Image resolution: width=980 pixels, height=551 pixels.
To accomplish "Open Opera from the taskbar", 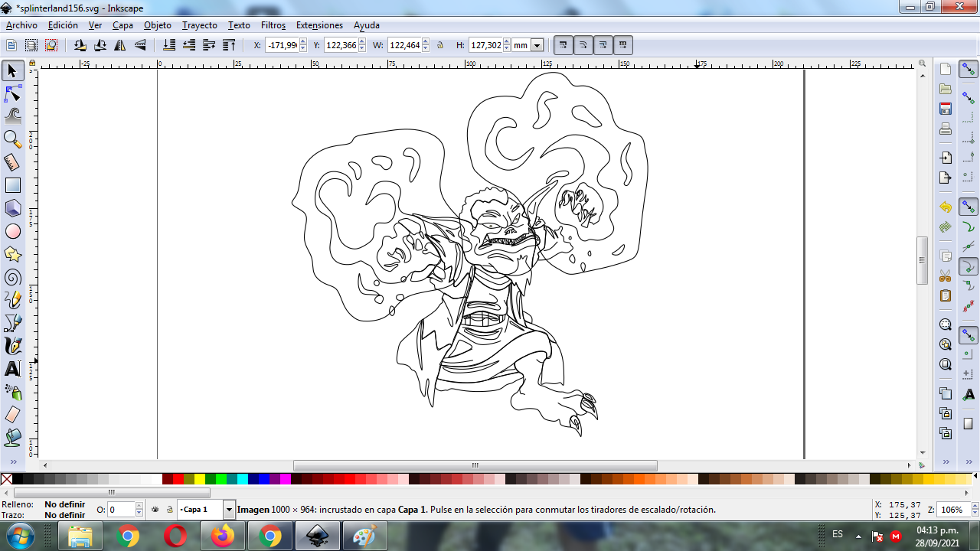I will coord(175,536).
